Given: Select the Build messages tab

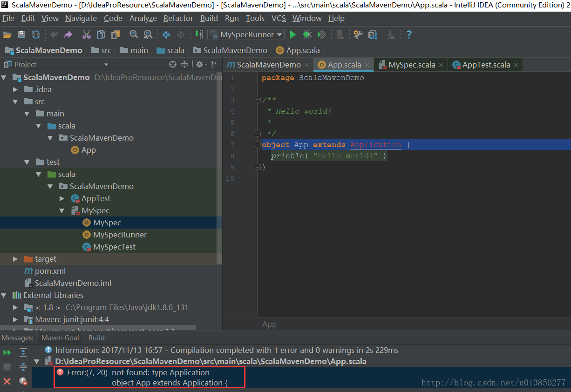Looking at the screenshot, I should (x=96, y=338).
